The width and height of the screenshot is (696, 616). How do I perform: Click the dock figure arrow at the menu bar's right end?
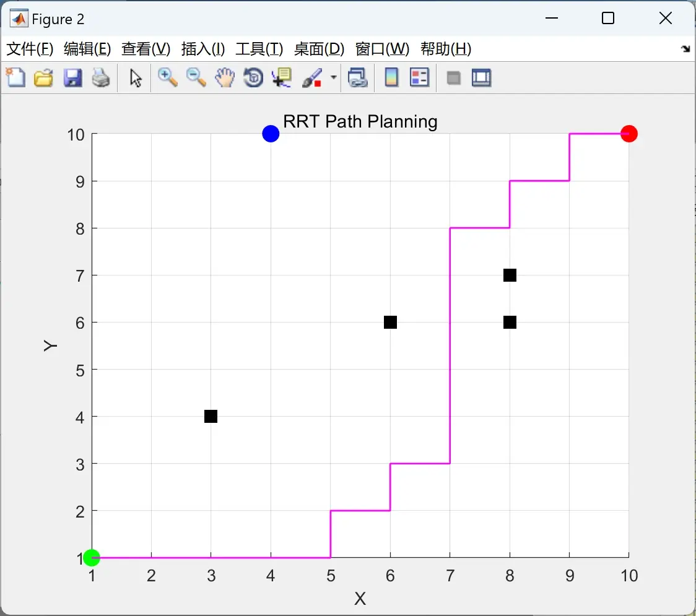pyautogui.click(x=685, y=49)
